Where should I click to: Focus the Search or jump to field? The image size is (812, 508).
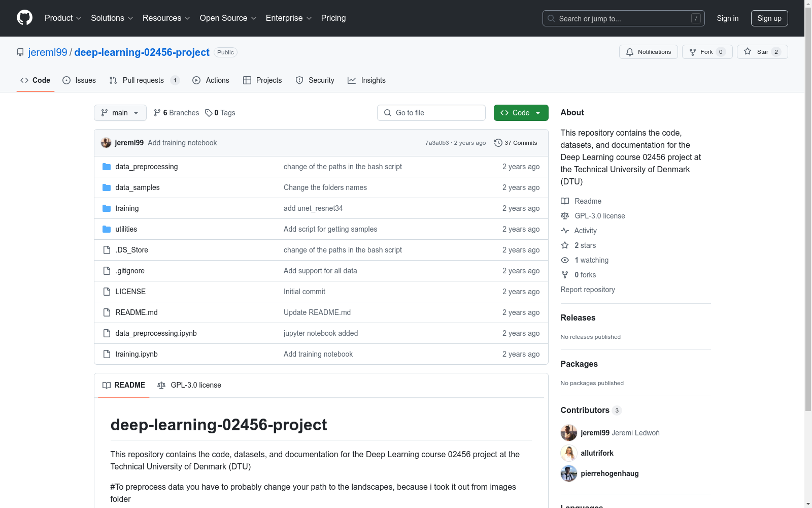pos(624,18)
